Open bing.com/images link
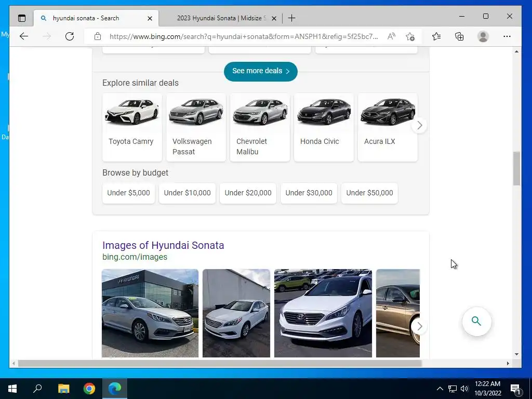Screen dimensions: 532x399 [x=135, y=257]
